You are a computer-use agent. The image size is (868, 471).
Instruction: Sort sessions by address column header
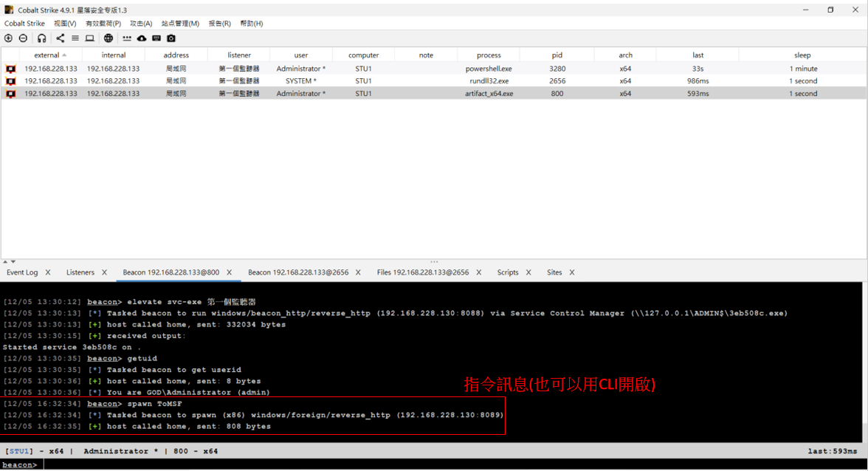pos(176,55)
